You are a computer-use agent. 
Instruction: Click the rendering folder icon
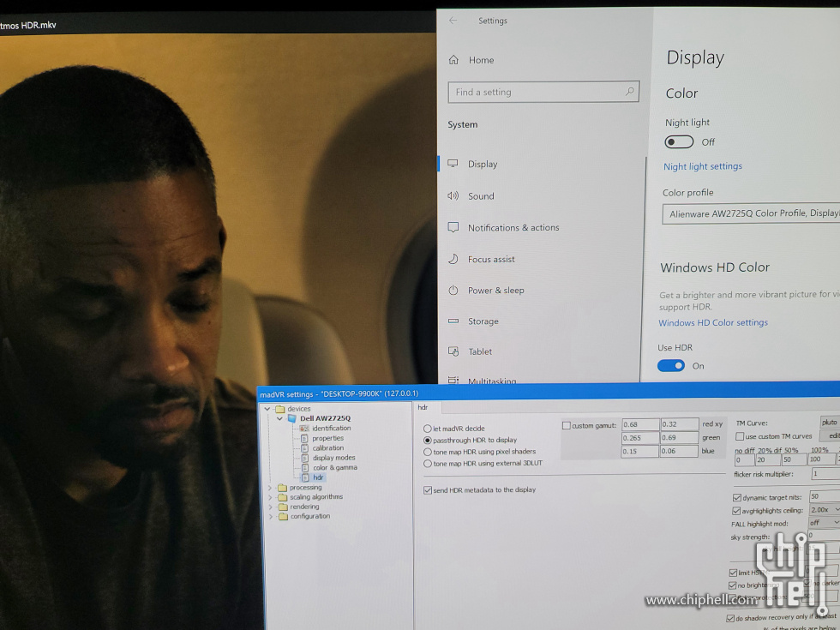tap(282, 507)
